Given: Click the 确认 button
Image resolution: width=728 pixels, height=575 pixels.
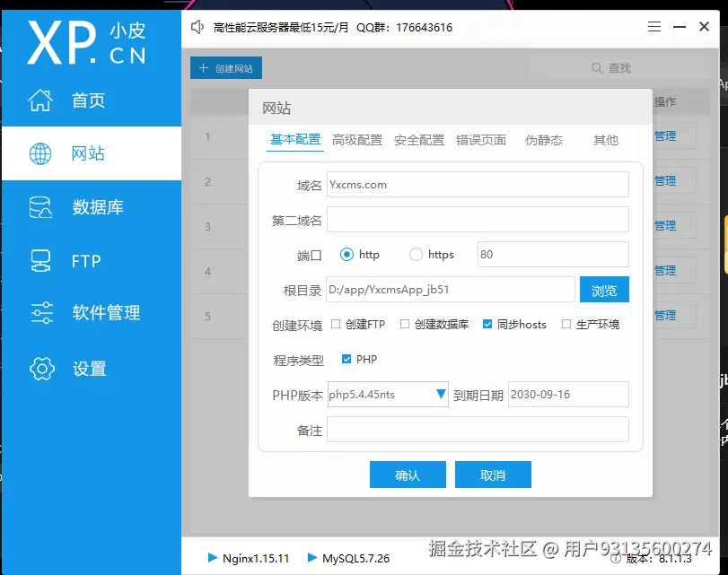Looking at the screenshot, I should [408, 475].
